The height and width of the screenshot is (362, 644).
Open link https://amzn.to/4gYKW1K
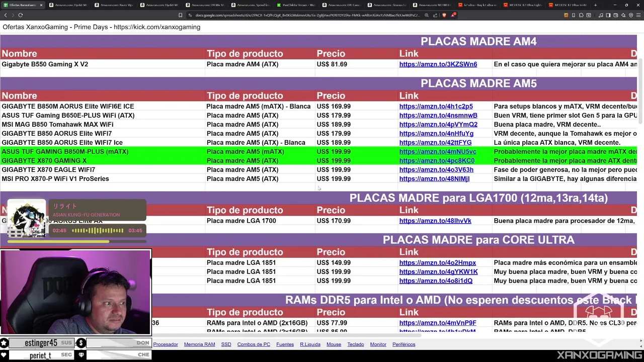point(439,272)
